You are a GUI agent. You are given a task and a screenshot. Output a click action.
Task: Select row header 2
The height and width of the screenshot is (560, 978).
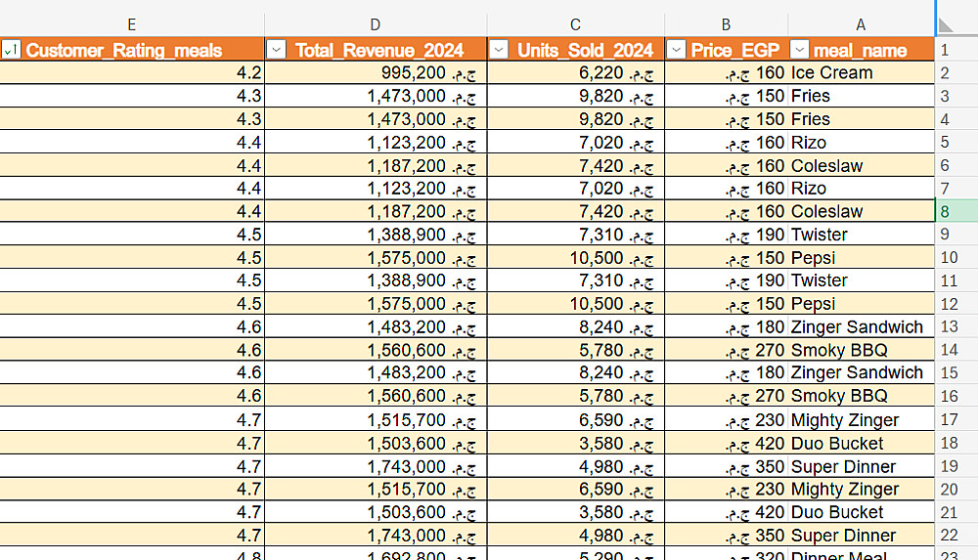pos(956,73)
